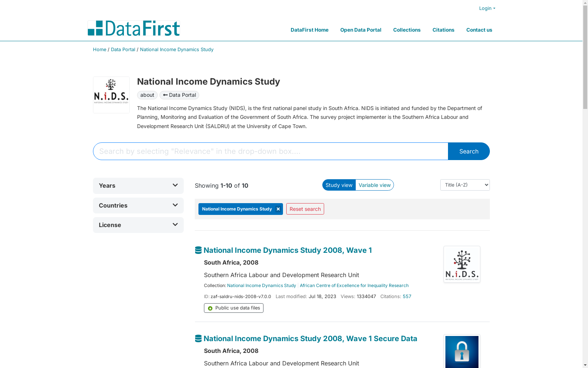Click database icon beside Wave 1 title

pyautogui.click(x=198, y=250)
